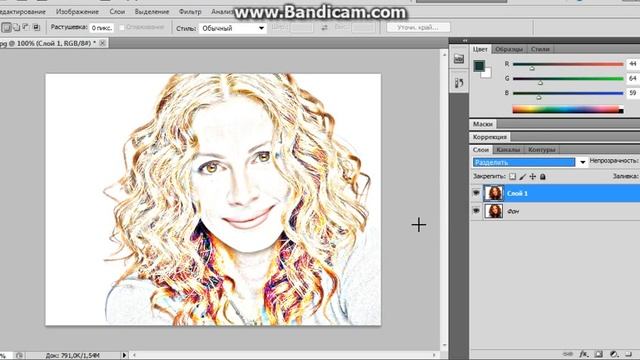Collapse panels with double-arrow icon
The height and width of the screenshot is (360, 640).
click(x=465, y=40)
